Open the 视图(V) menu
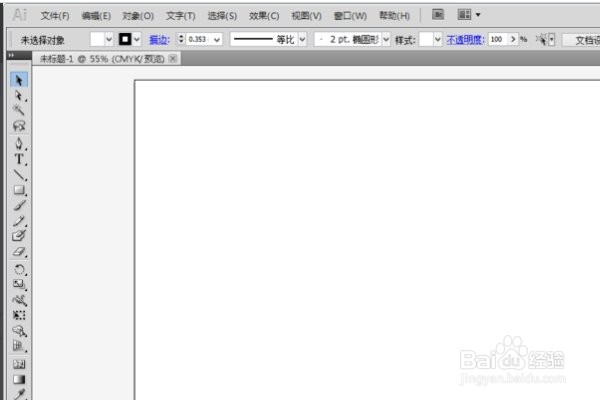600x400 pixels. [306, 16]
